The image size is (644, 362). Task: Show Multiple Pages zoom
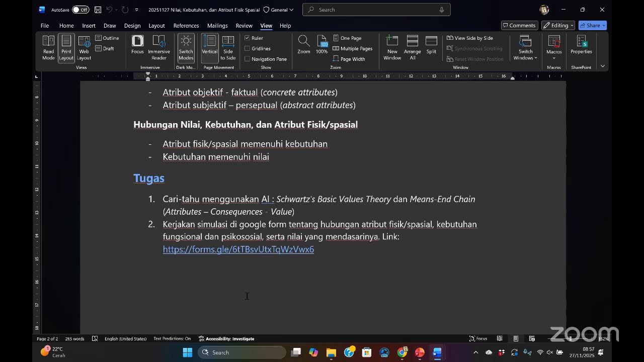tap(353, 49)
